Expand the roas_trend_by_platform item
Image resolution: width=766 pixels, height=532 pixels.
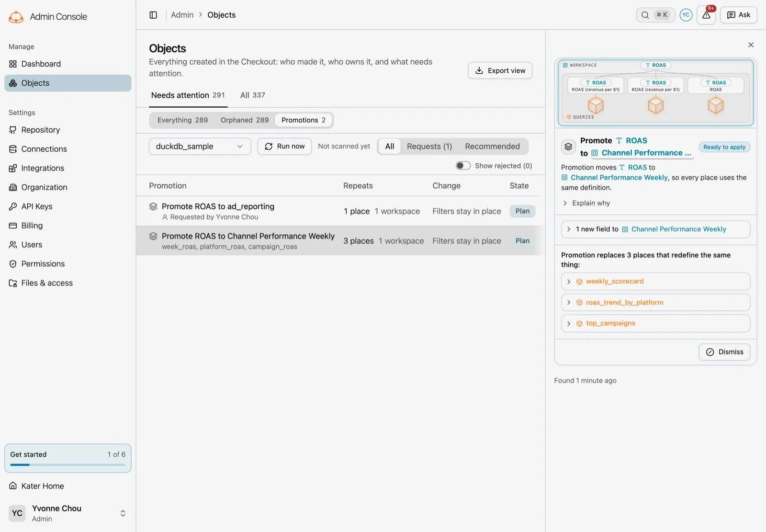pos(655,303)
